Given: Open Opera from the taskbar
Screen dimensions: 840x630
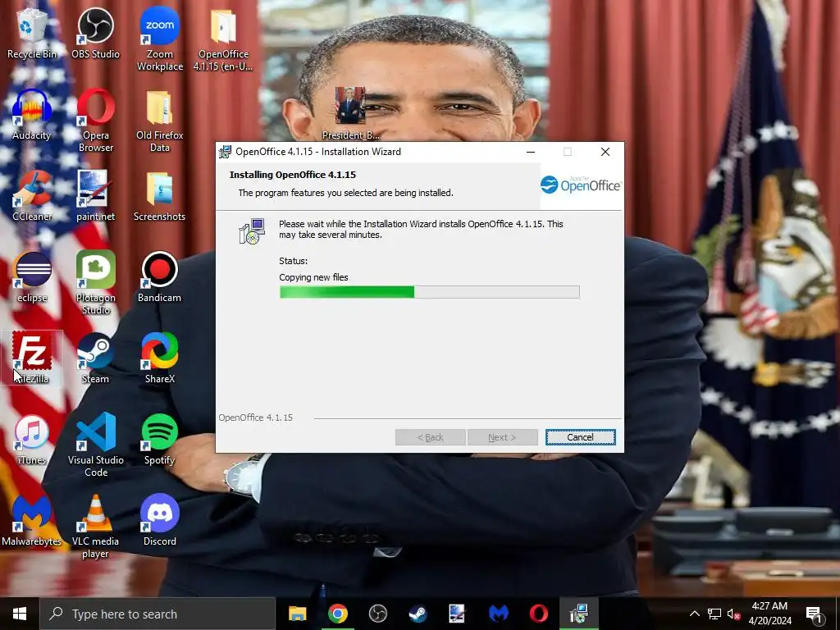Looking at the screenshot, I should (x=538, y=614).
